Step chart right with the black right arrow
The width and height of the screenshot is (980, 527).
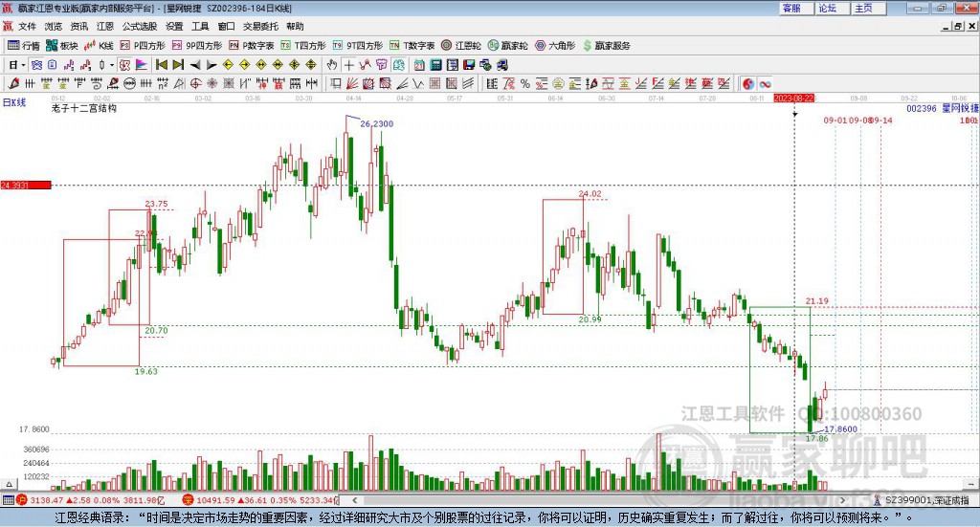coord(212,64)
